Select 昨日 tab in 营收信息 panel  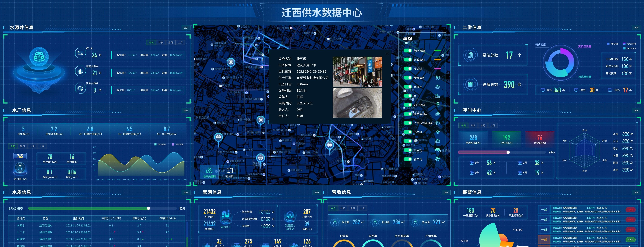pyautogui.click(x=343, y=208)
